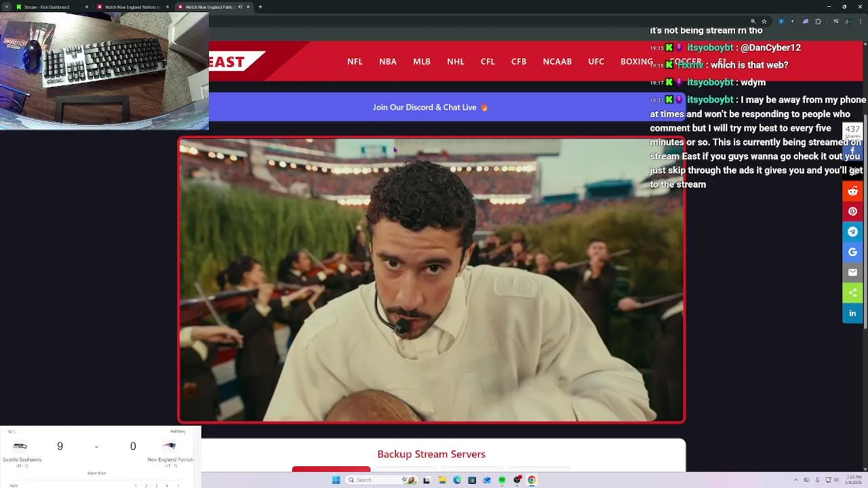Open the NBA menu item
Screen dimensions: 868x488
tap(388, 62)
